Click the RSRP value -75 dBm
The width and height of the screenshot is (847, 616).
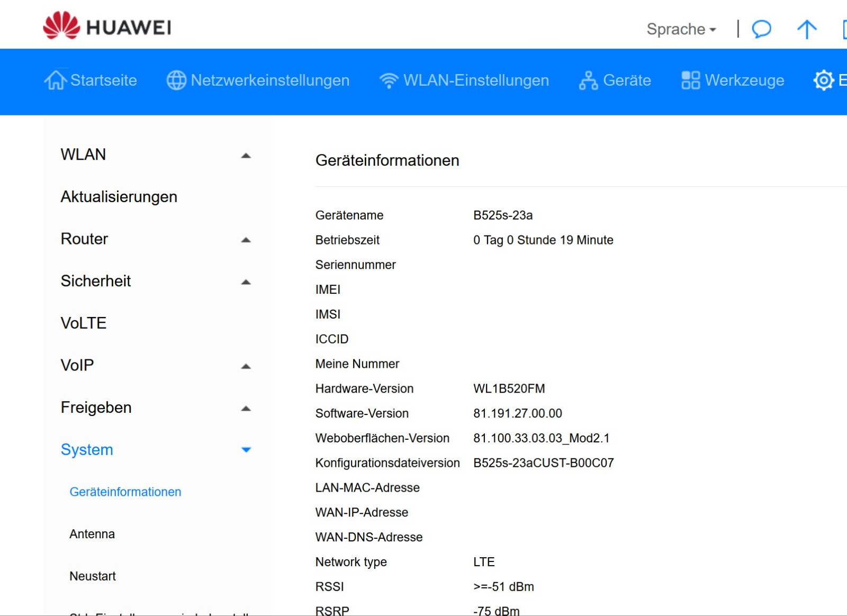(x=496, y=611)
